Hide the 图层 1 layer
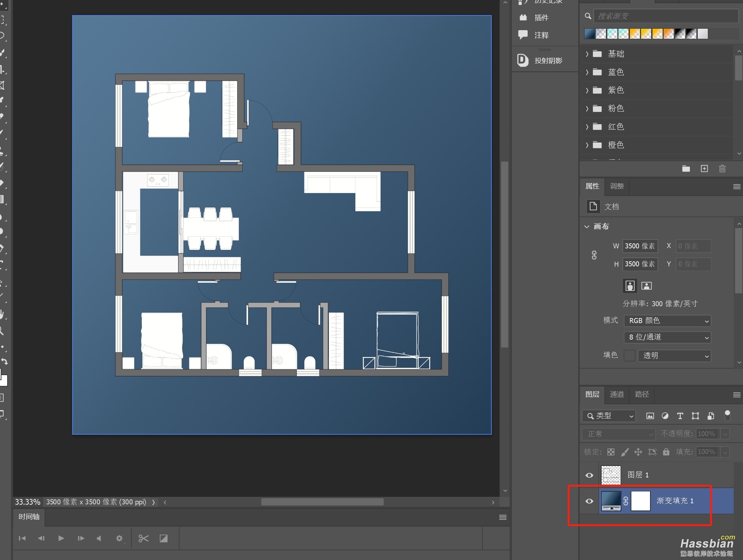The height and width of the screenshot is (560, 743). 589,475
